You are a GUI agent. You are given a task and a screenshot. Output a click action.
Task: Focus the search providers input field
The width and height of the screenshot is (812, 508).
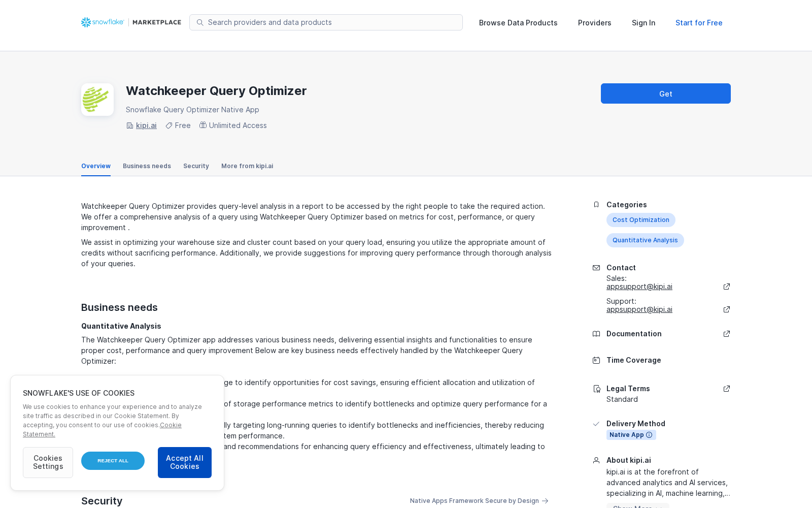point(326,22)
